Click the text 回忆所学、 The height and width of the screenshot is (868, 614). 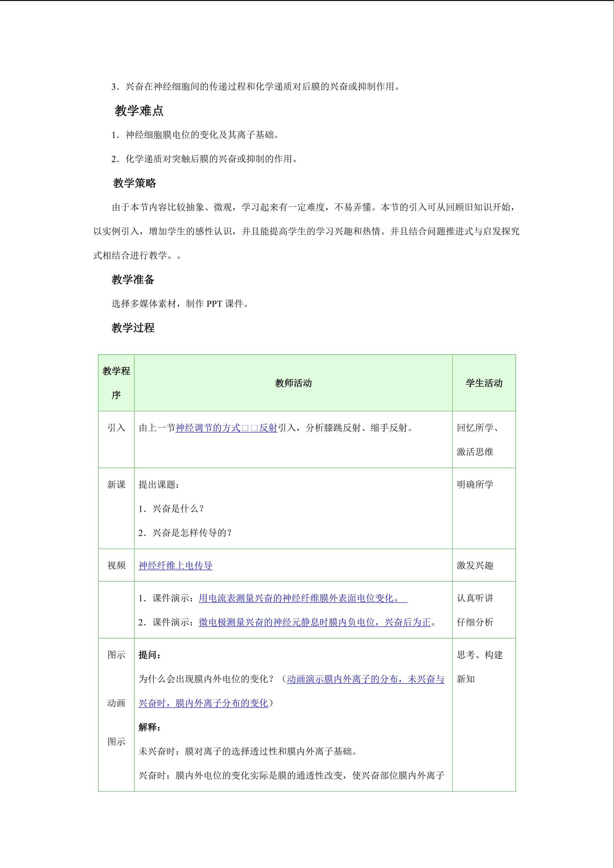coord(478,428)
